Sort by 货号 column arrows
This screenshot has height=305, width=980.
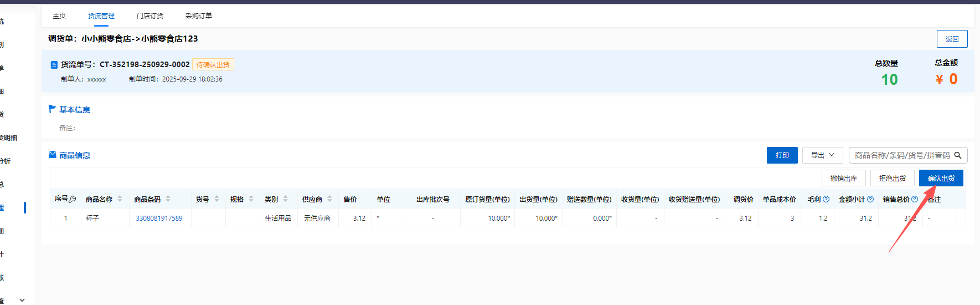point(216,199)
